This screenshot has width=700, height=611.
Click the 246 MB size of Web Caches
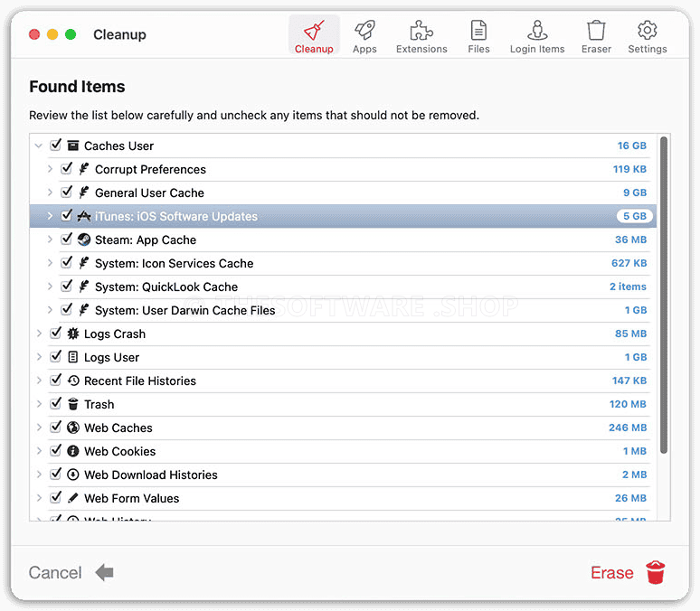point(628,428)
